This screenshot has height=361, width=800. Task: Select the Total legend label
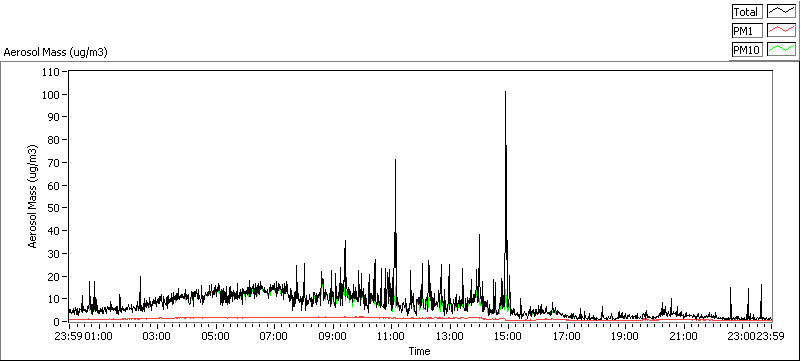[747, 12]
